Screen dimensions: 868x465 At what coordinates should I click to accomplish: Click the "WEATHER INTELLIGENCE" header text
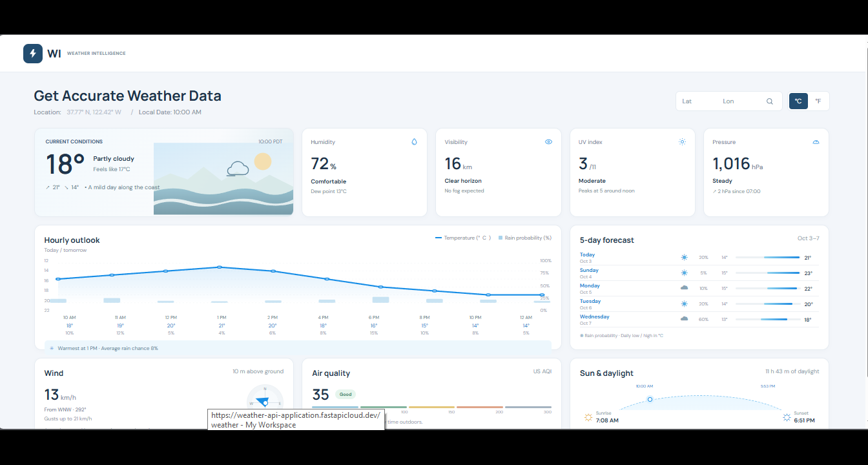tap(96, 54)
